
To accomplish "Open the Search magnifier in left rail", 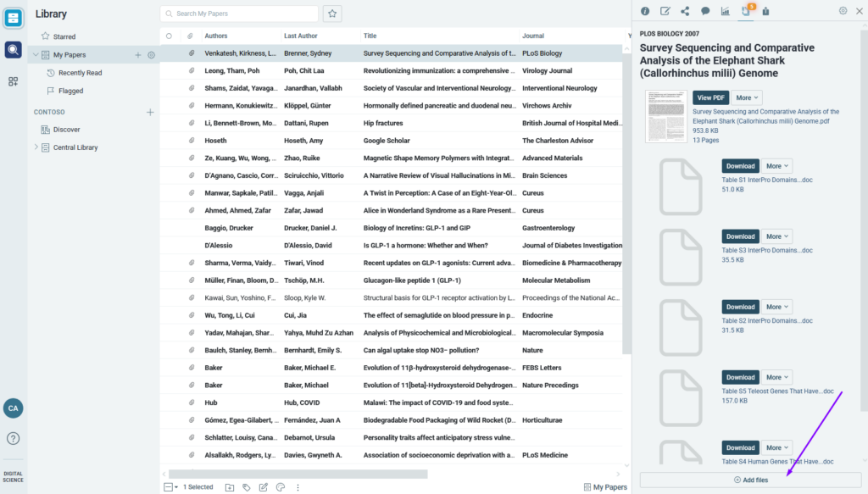I will tap(13, 50).
